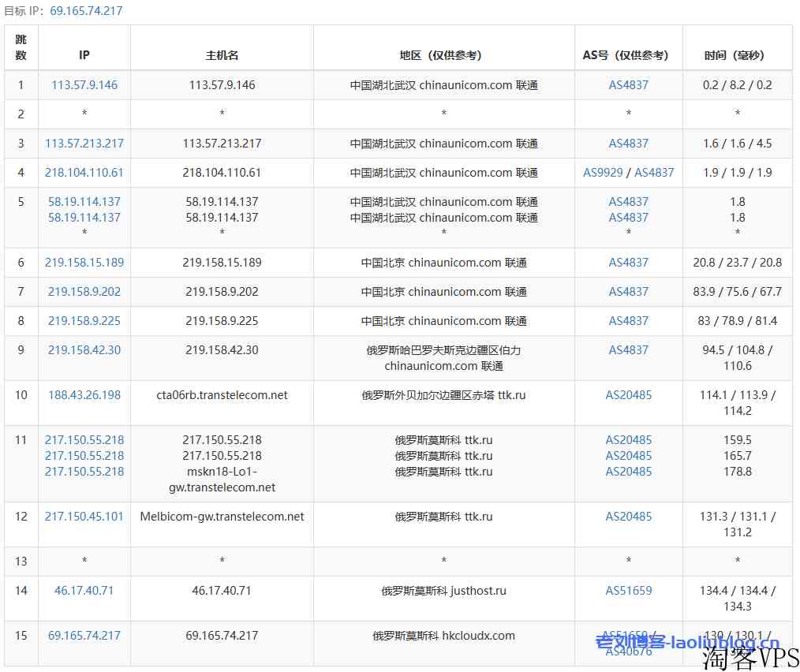Viewport: 800px width, 672px height.
Task: Select region text 俄罗斯莫斯科 hkcloudx.com
Action: click(x=444, y=635)
